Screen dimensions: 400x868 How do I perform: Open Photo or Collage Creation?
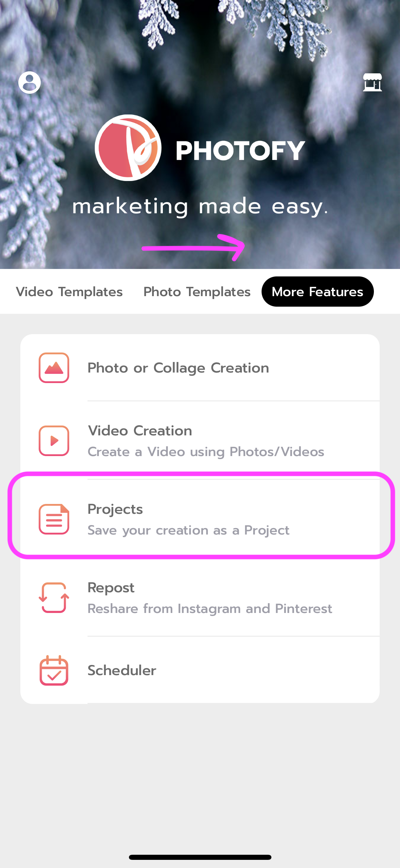[178, 368]
